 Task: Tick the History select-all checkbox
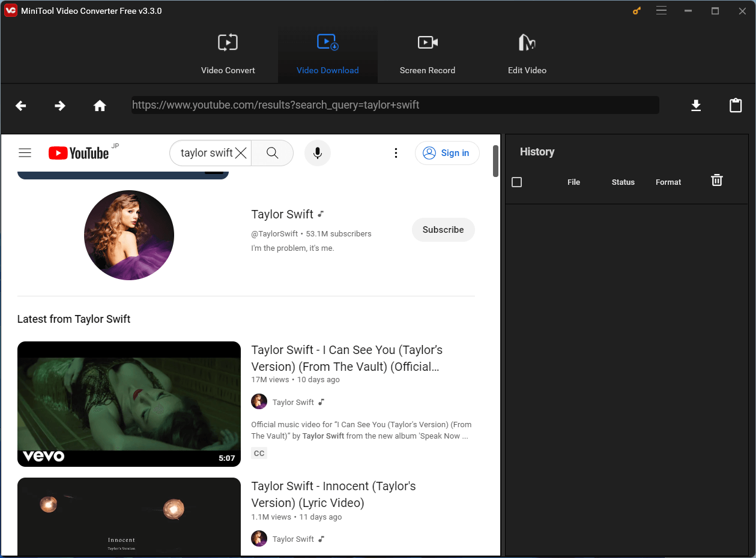(x=516, y=182)
